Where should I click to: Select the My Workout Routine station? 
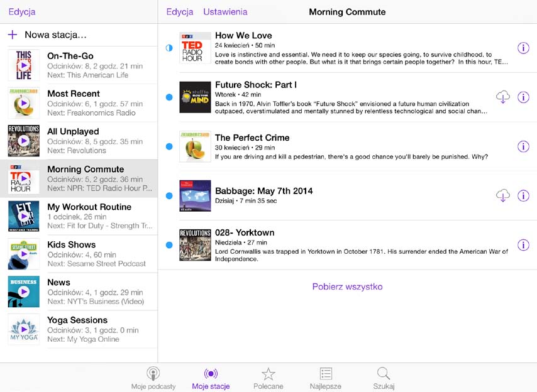pos(79,216)
